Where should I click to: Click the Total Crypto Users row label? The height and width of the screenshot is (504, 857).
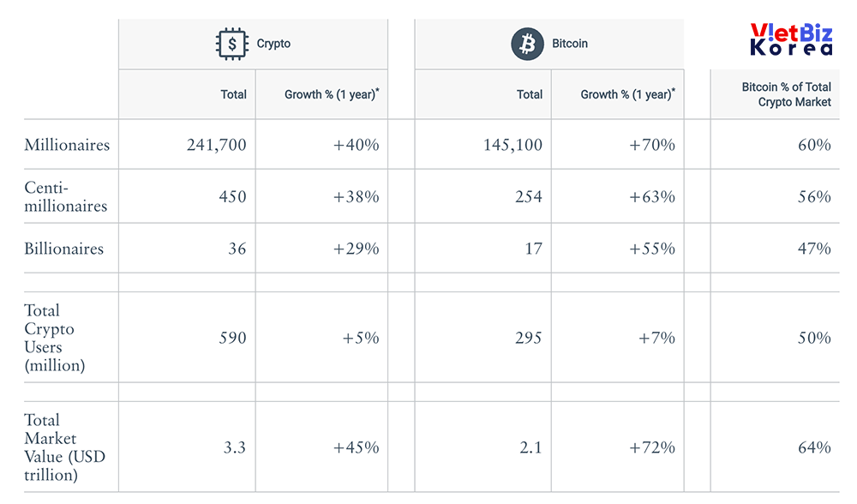coord(55,338)
